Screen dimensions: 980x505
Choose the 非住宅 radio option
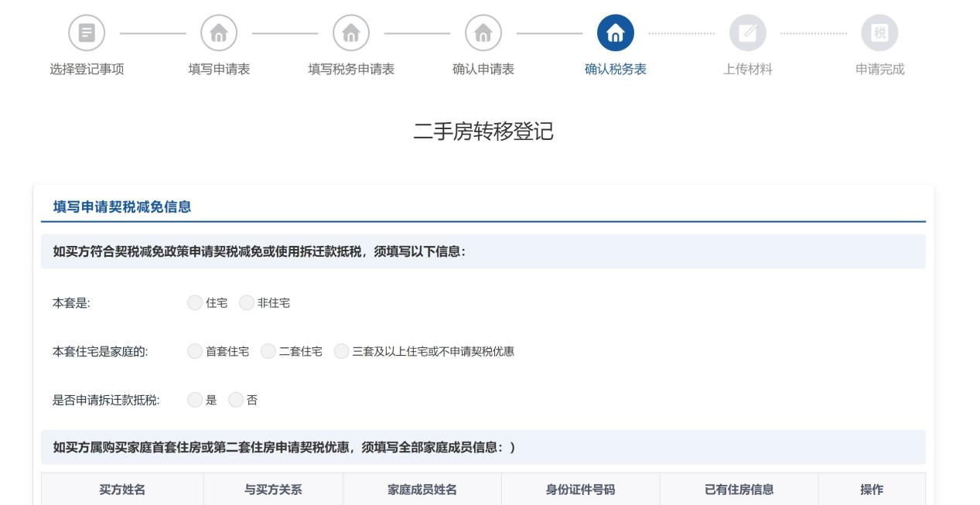pos(246,303)
